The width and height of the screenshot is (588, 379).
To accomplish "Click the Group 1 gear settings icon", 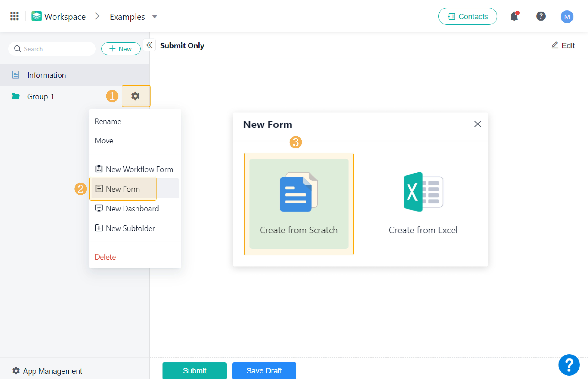I will [x=135, y=96].
